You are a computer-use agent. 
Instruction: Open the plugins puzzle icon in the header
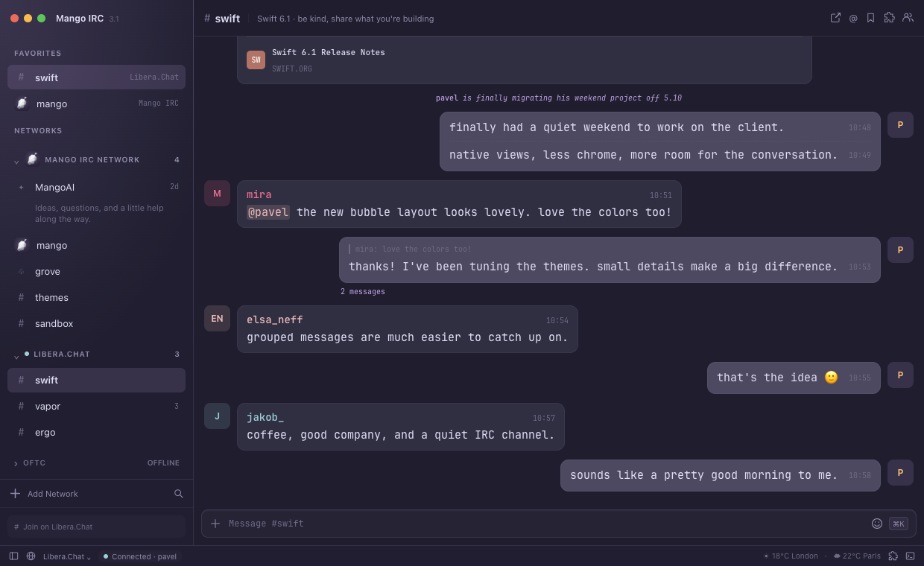889,18
